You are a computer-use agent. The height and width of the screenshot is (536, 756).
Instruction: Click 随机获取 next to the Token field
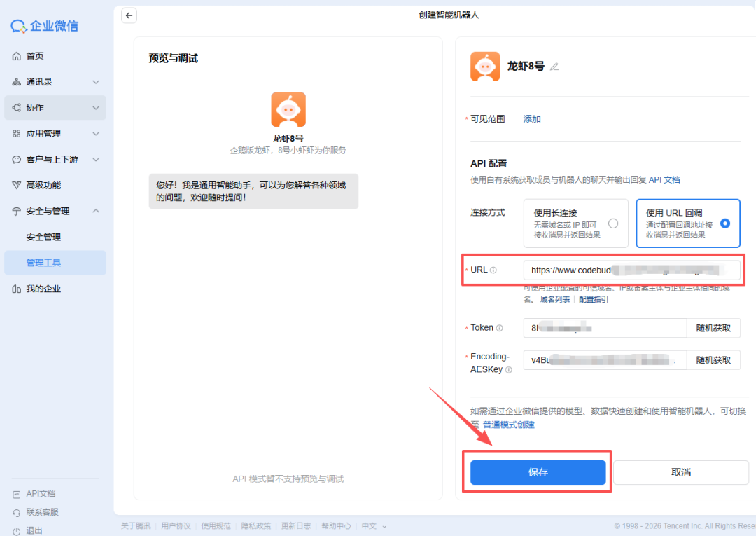[713, 327]
